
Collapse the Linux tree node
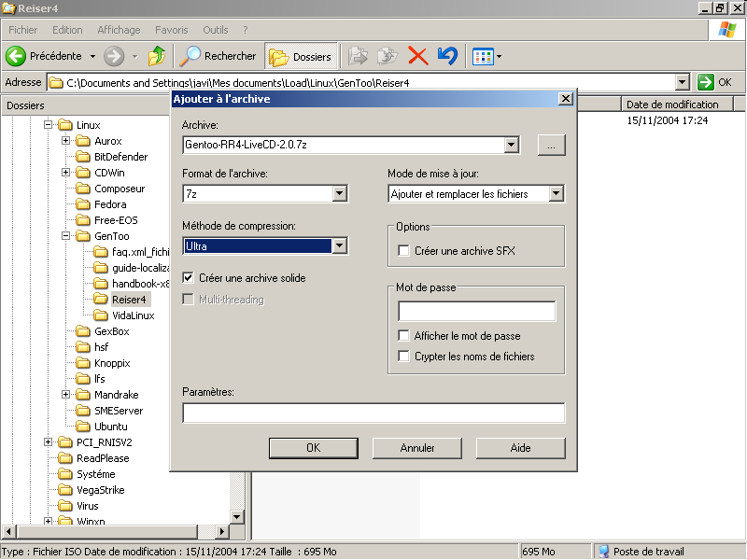tap(49, 125)
